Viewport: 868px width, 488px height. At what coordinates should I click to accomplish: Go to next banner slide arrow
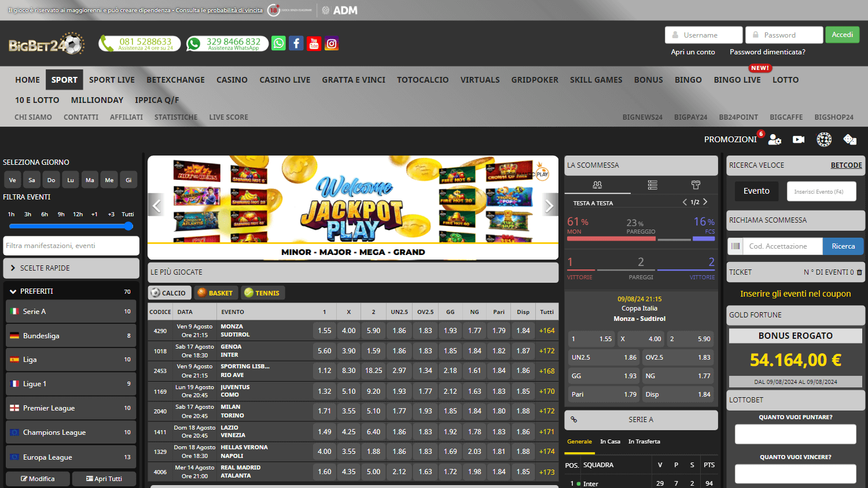coord(549,205)
